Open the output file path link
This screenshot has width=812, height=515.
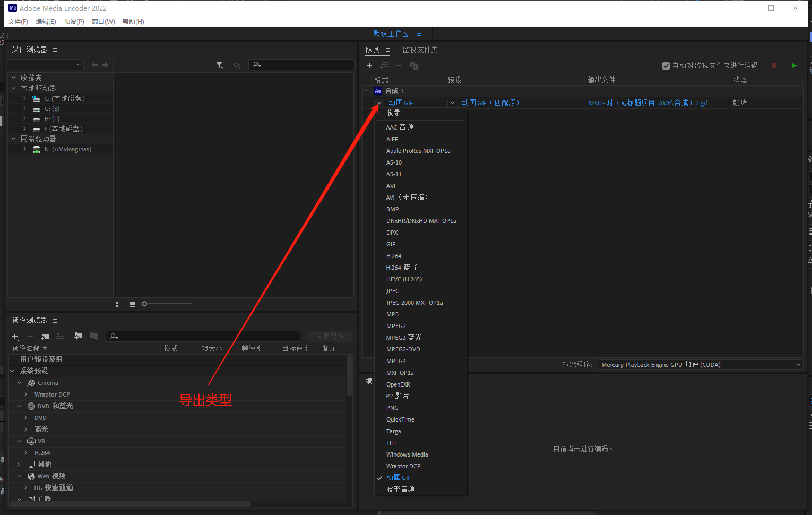[648, 103]
